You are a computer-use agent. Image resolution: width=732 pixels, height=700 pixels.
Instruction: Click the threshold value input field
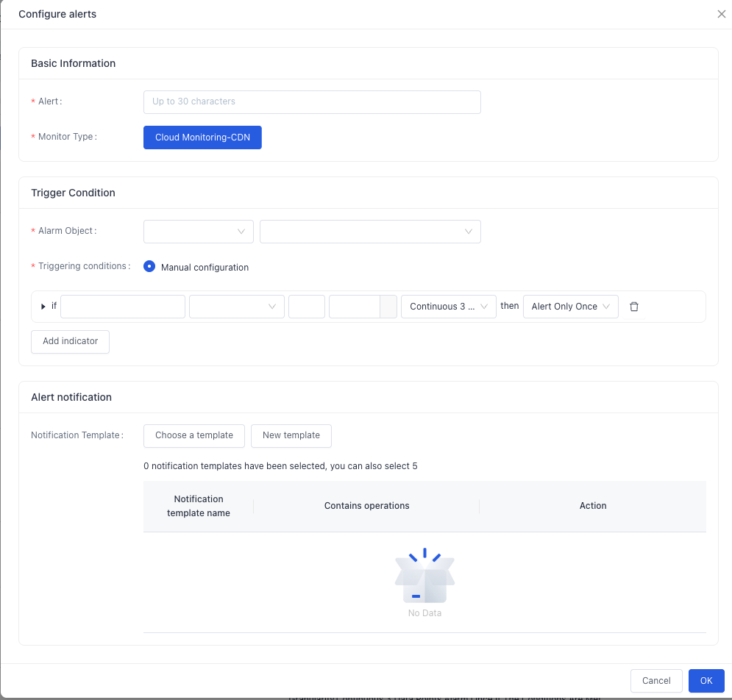click(x=355, y=307)
